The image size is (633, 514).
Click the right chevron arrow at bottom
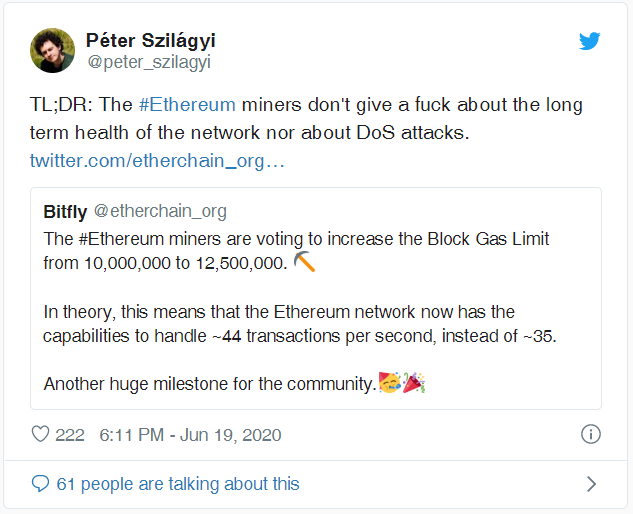[591, 484]
